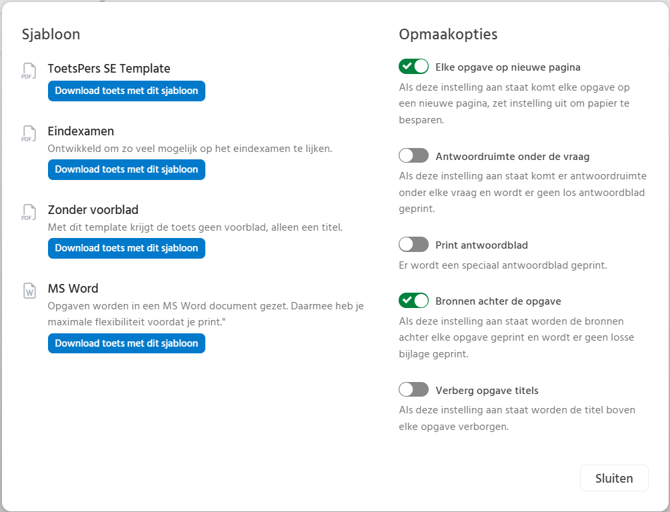The width and height of the screenshot is (670, 512).
Task: Download toets using Zonder voorblad template
Action: tap(126, 248)
